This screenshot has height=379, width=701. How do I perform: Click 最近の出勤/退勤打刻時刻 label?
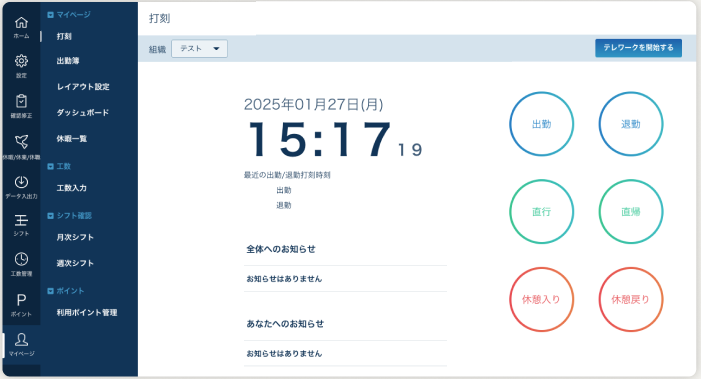(287, 175)
